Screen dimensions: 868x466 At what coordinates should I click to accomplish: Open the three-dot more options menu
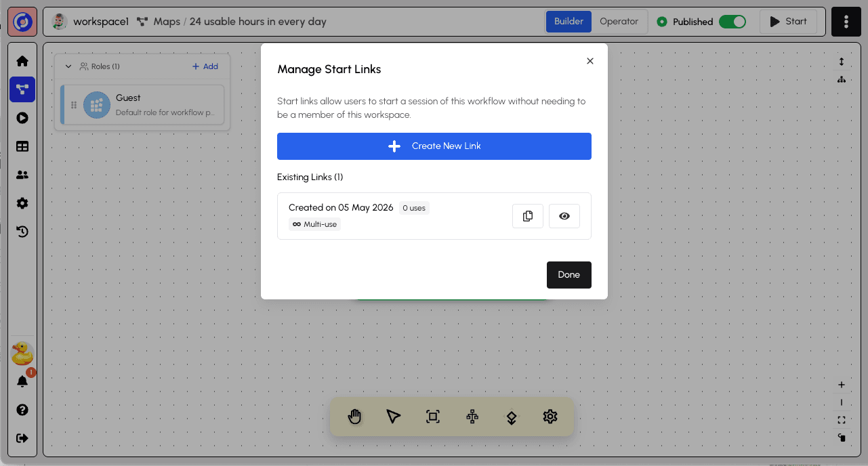[x=846, y=22]
